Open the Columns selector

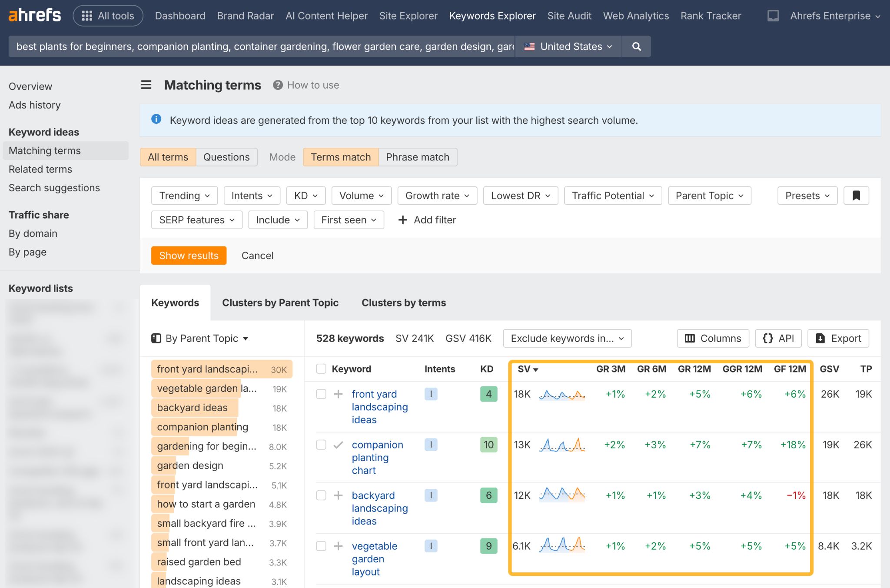pos(712,338)
